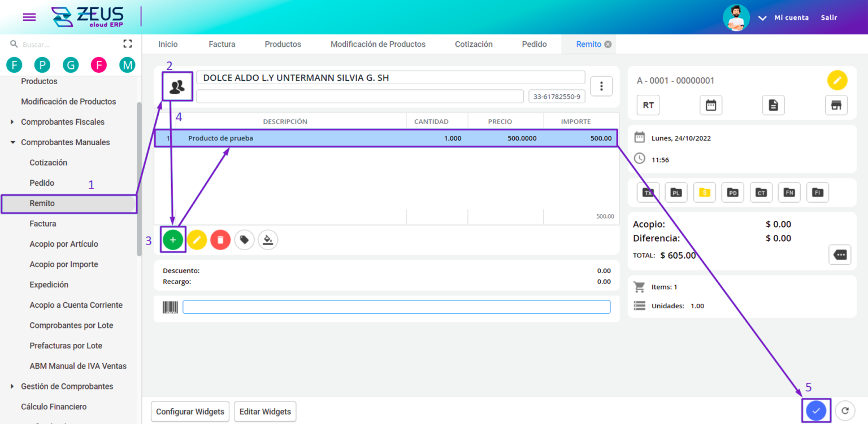Click the paint bucket icon near the tag
Viewport: 868px width, 424px height.
[268, 239]
